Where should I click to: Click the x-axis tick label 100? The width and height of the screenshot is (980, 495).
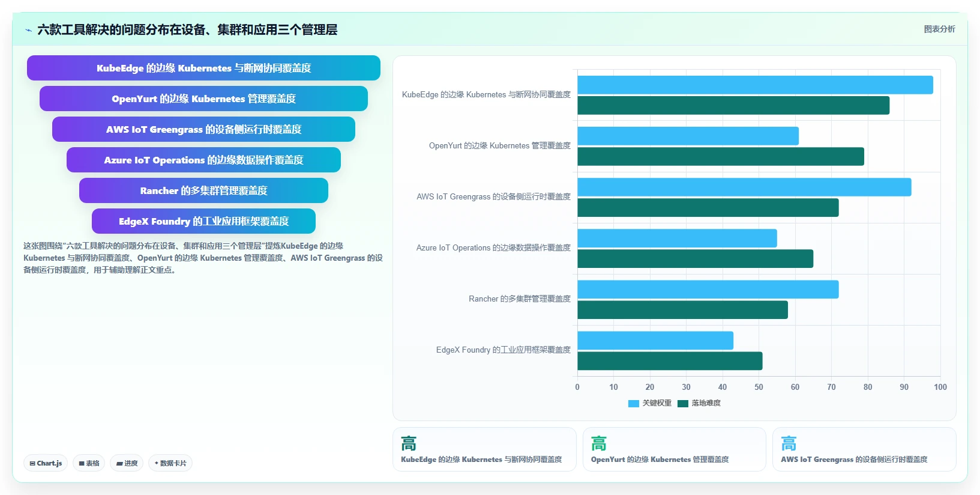point(940,387)
